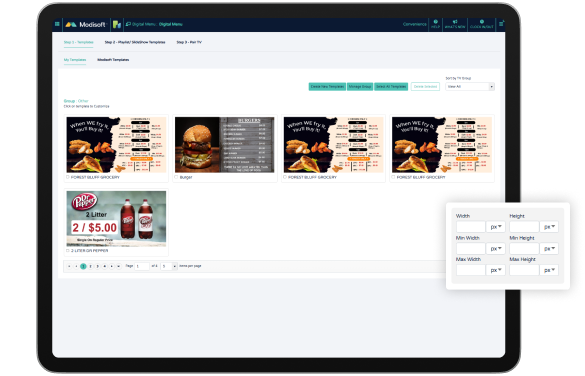
Task: Tick the 2 Liter Dr Pepper template checkbox
Action: tap(68, 251)
